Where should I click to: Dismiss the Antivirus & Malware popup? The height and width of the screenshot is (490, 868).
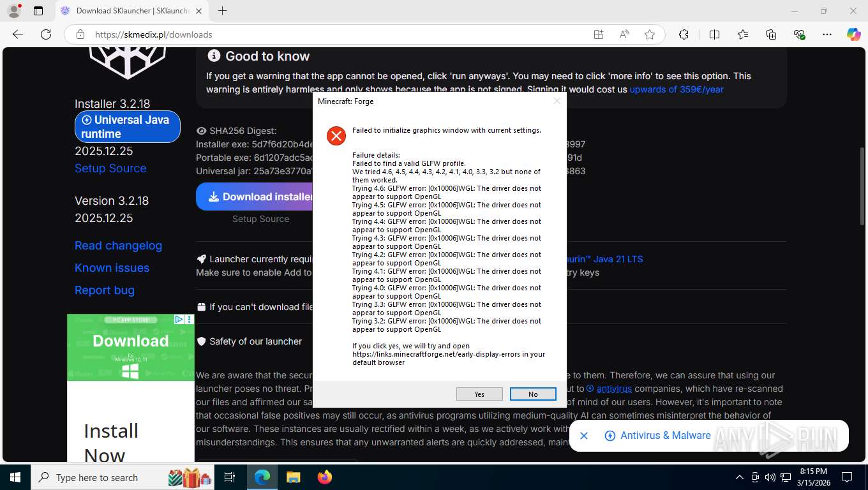point(583,436)
